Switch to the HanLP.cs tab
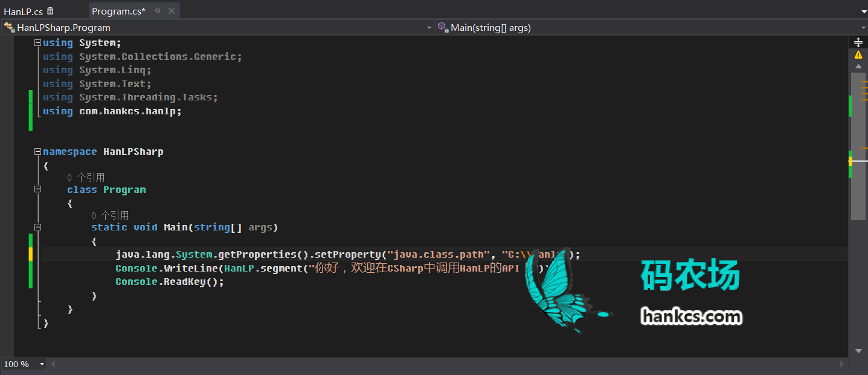 pos(23,11)
